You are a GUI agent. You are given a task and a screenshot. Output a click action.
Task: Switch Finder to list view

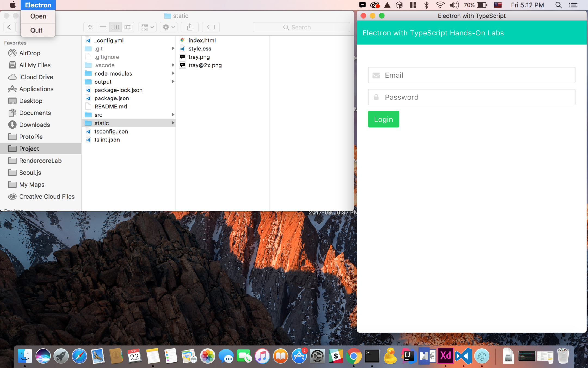[103, 27]
